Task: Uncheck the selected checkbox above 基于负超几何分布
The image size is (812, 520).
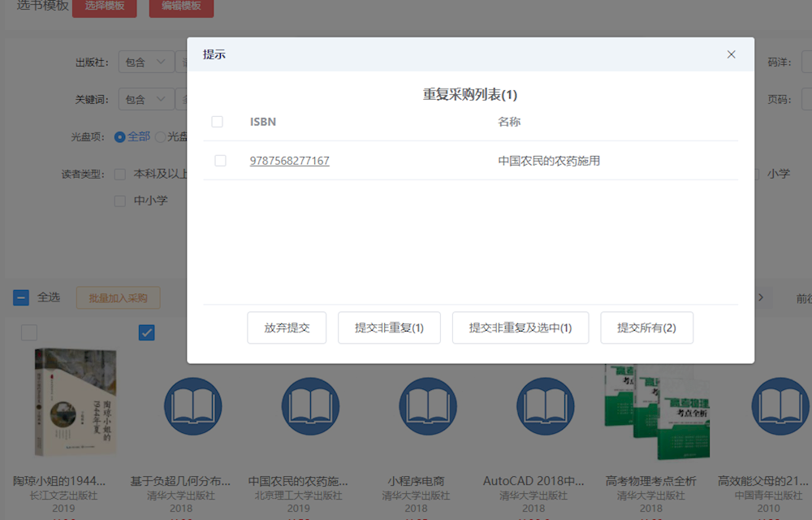Action: (x=146, y=332)
